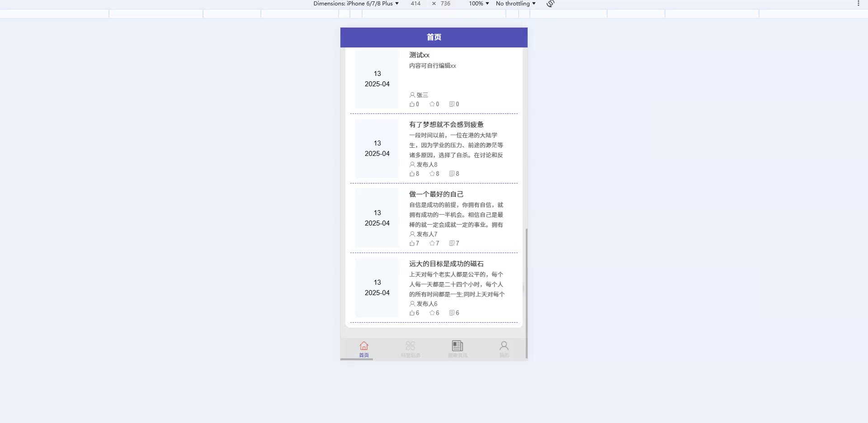Open the four-circle grid tab icon
Viewport: 868px width, 423px height.
(410, 346)
